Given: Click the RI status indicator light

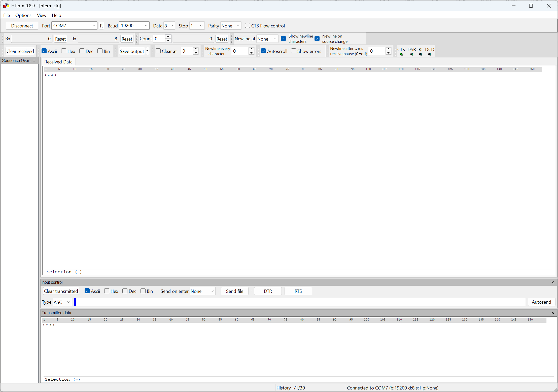Looking at the screenshot, I should tap(421, 54).
